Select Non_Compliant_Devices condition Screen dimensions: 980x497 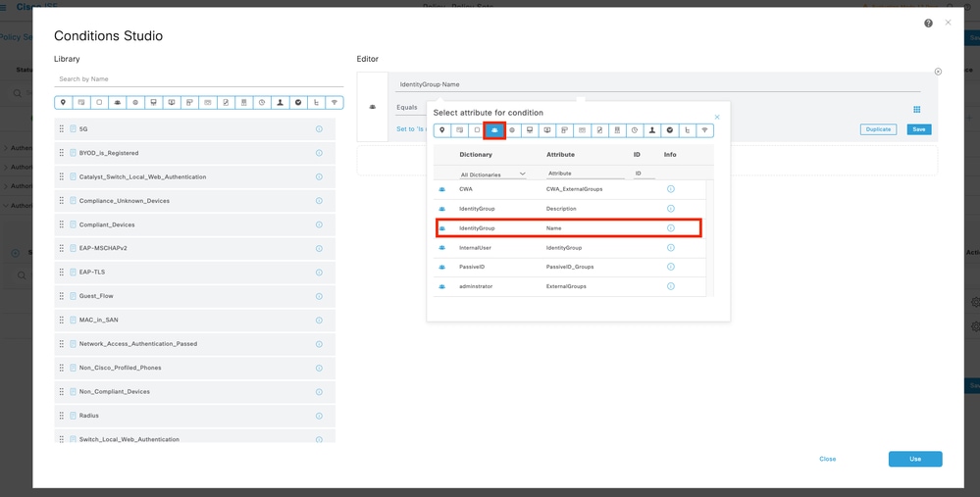point(194,391)
